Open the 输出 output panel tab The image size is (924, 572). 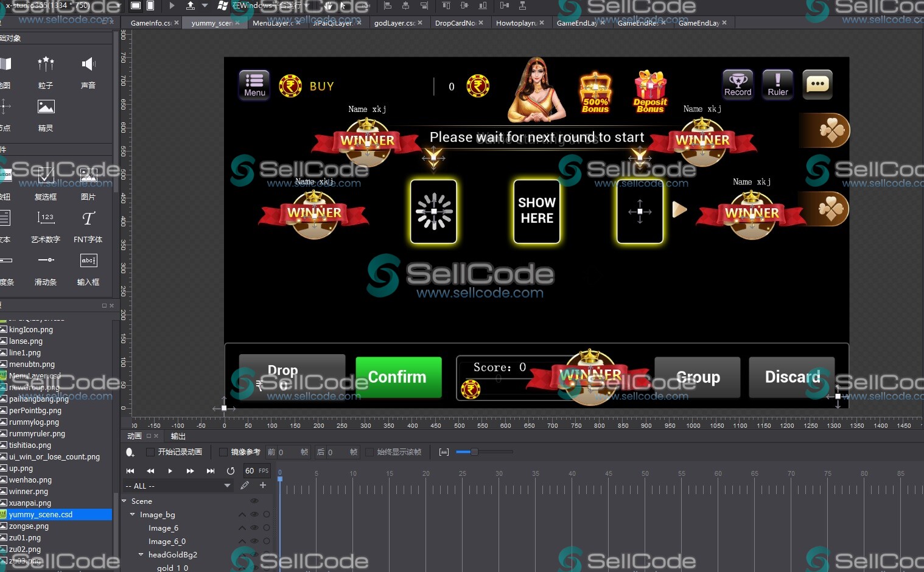coord(178,436)
